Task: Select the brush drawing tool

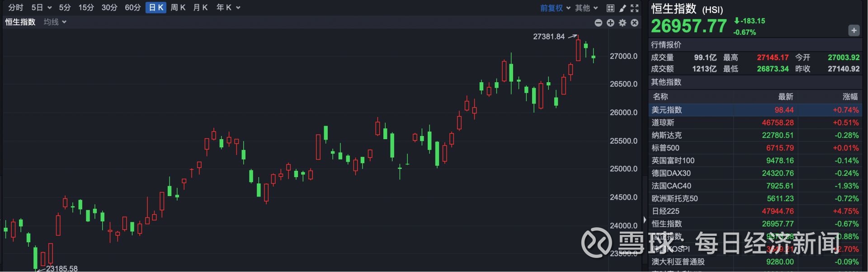Action: pyautogui.click(x=623, y=8)
